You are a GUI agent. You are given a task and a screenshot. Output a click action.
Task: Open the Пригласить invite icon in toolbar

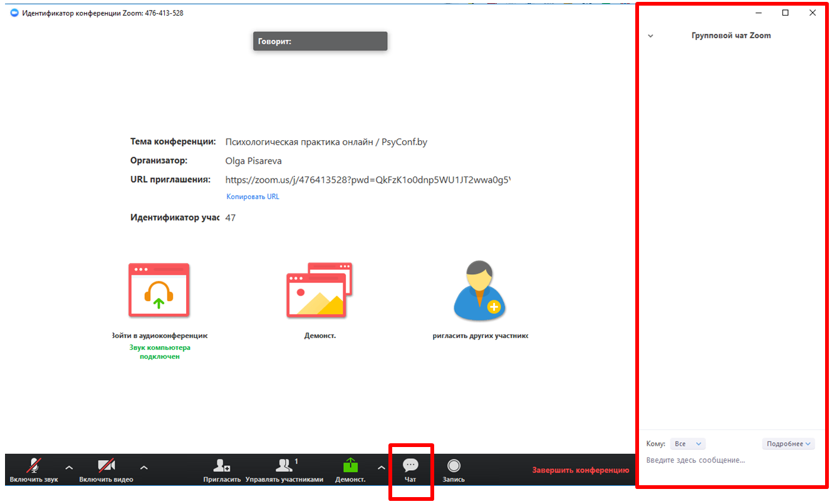pyautogui.click(x=222, y=470)
